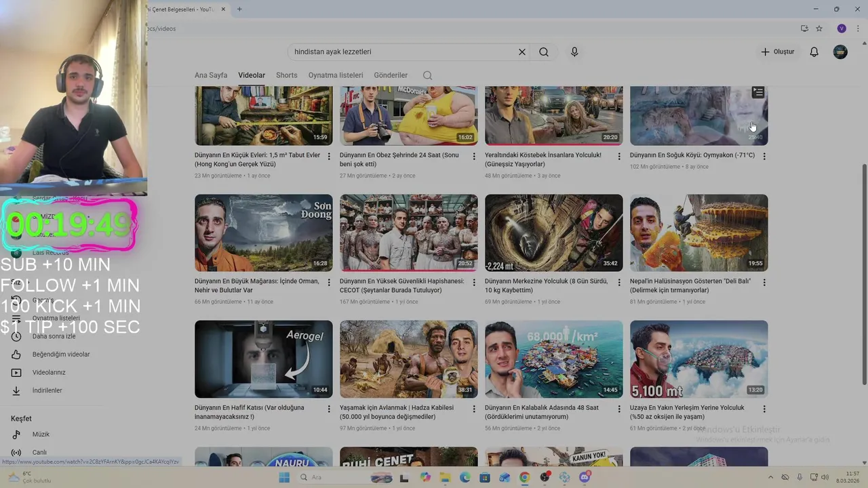Open the Windows Start menu
868x488 pixels.
pos(284,477)
